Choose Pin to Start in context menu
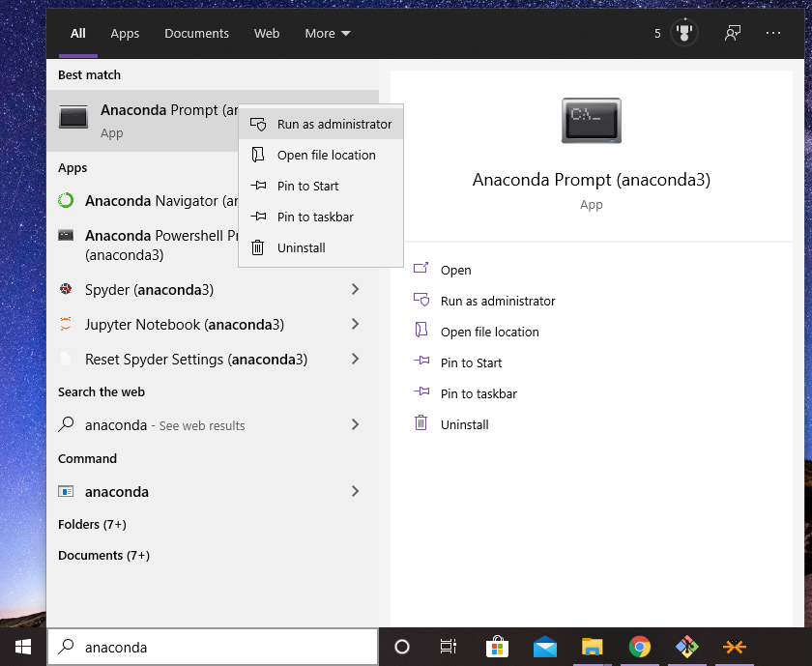The image size is (812, 666). coord(321,186)
